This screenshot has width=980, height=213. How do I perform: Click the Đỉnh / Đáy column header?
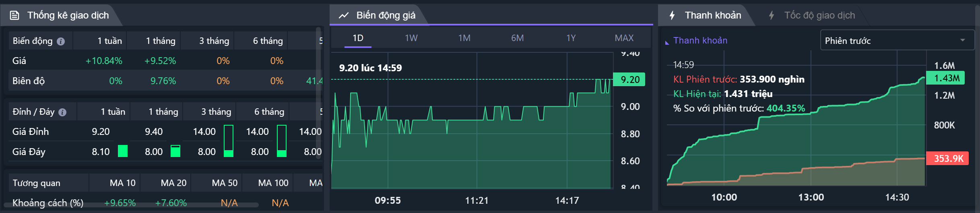click(x=42, y=112)
